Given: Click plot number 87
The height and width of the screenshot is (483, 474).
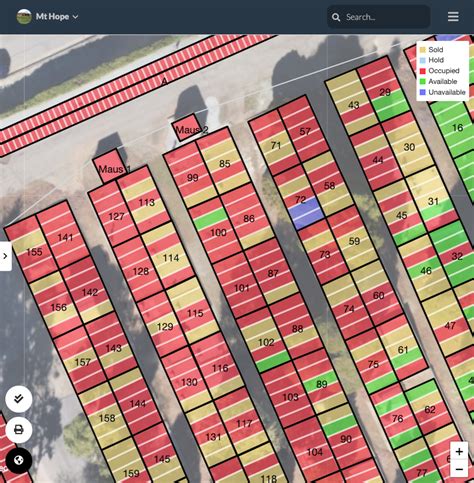Looking at the screenshot, I should click(x=273, y=274).
